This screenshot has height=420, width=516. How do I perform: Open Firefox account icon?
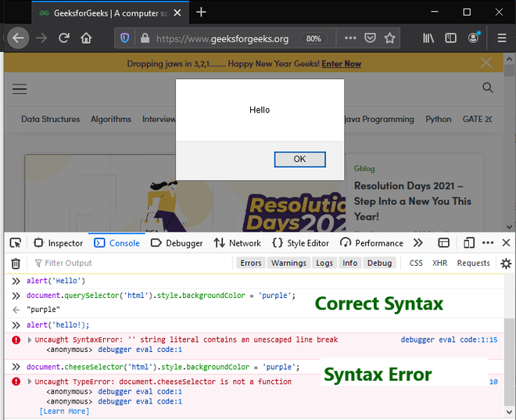pos(474,38)
